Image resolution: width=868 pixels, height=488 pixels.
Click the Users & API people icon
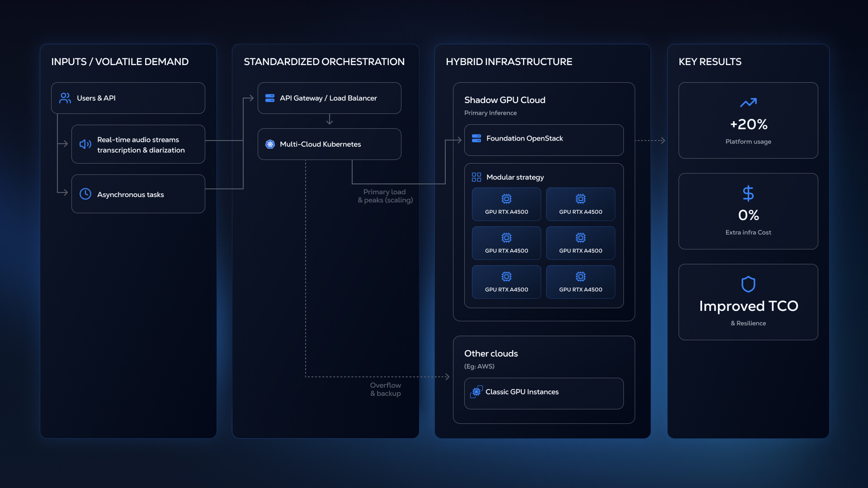(65, 98)
